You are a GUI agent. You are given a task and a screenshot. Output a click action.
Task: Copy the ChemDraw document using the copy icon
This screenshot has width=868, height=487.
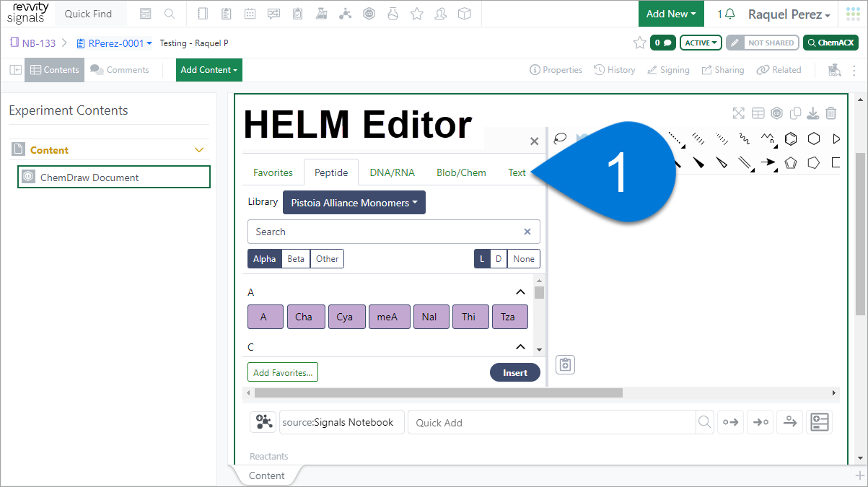[795, 113]
